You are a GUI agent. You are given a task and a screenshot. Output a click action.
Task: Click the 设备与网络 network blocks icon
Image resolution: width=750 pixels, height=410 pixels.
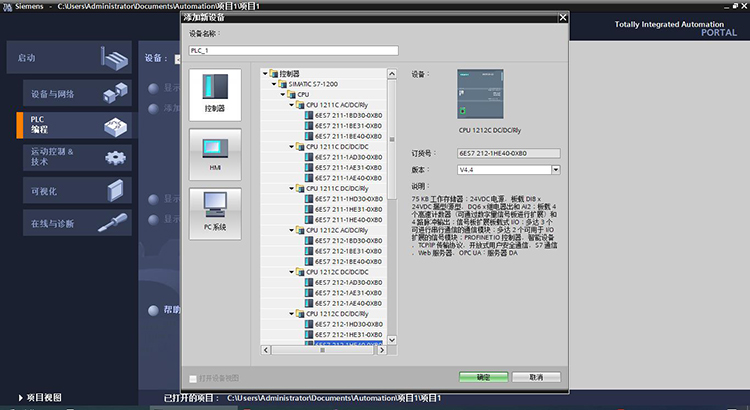tap(115, 93)
